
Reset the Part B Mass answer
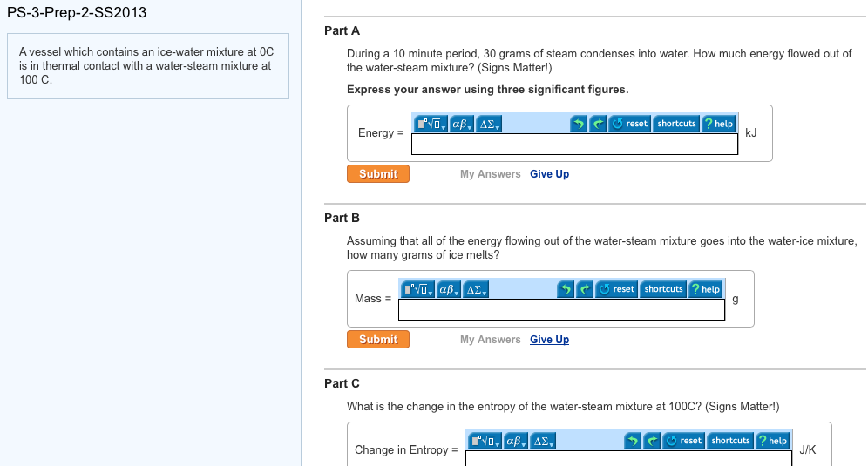[616, 289]
